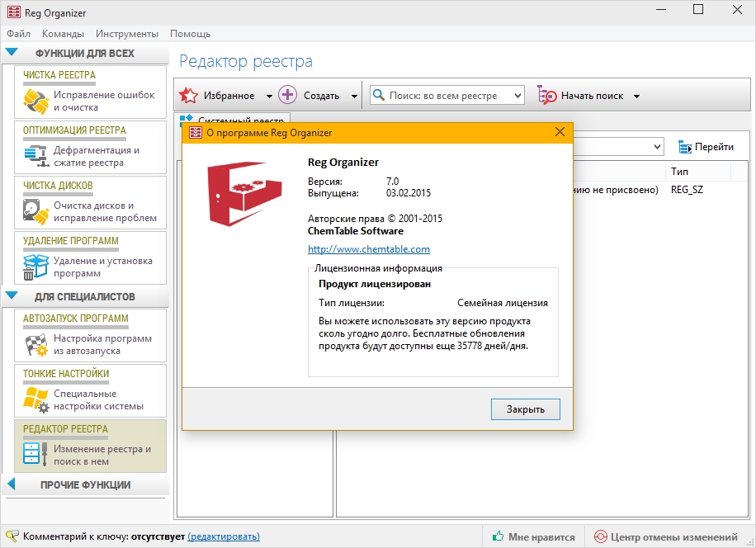Image resolution: width=756 pixels, height=548 pixels.
Task: Click the Favorites star icon
Action: 188,96
